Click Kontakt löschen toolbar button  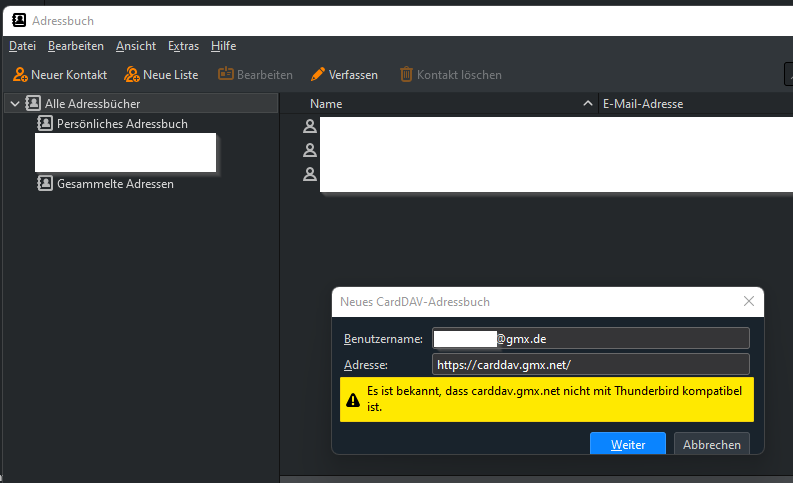(451, 75)
